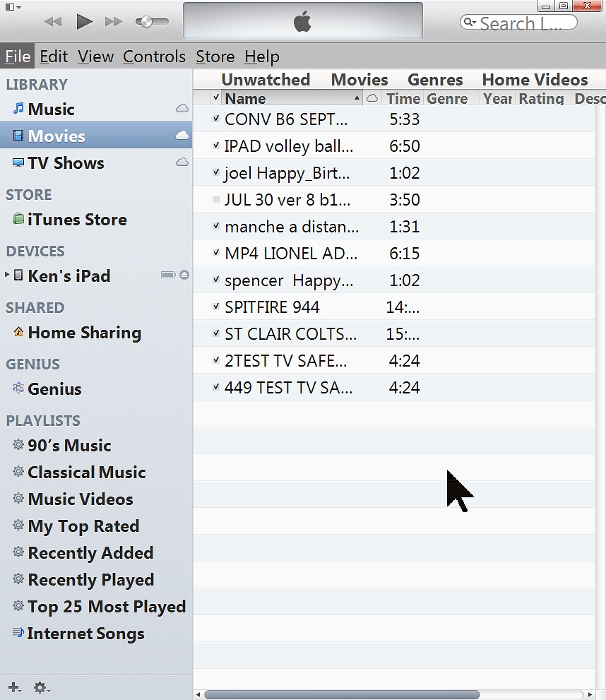This screenshot has height=700, width=606.
Task: Check the JUL 30 ver 8 b1 checkbox
Action: pyautogui.click(x=216, y=199)
